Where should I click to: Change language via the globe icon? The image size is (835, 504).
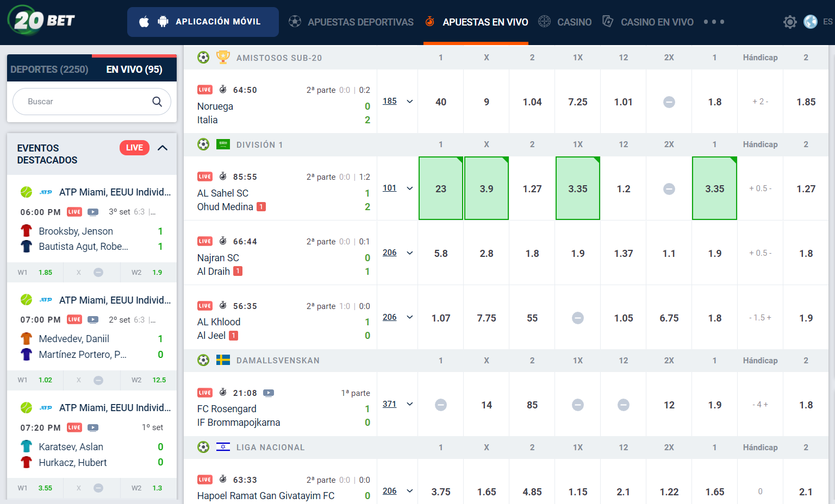pos(811,22)
